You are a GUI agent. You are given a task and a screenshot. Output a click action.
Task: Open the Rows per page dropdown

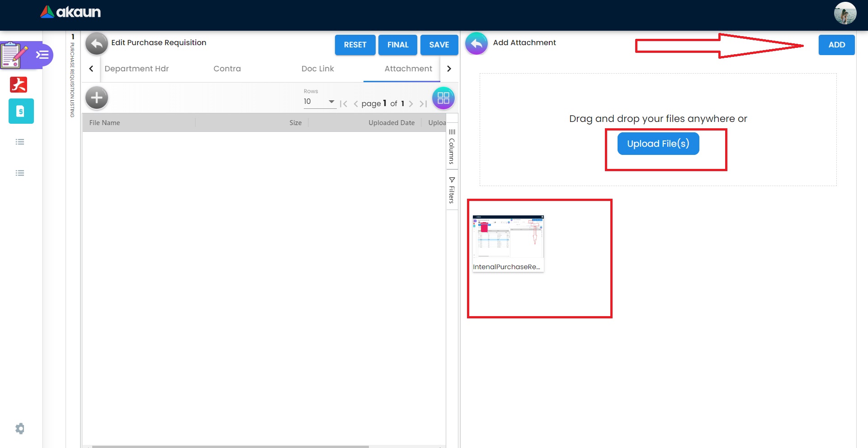point(320,102)
